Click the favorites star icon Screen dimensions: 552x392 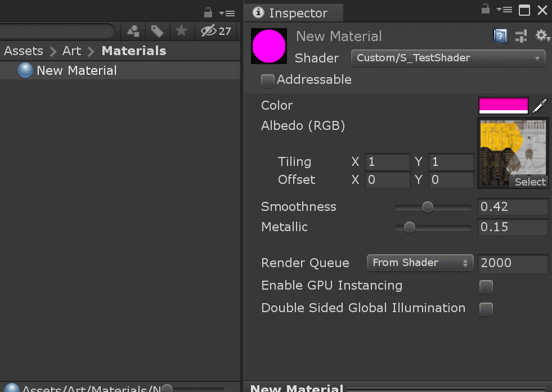click(182, 31)
